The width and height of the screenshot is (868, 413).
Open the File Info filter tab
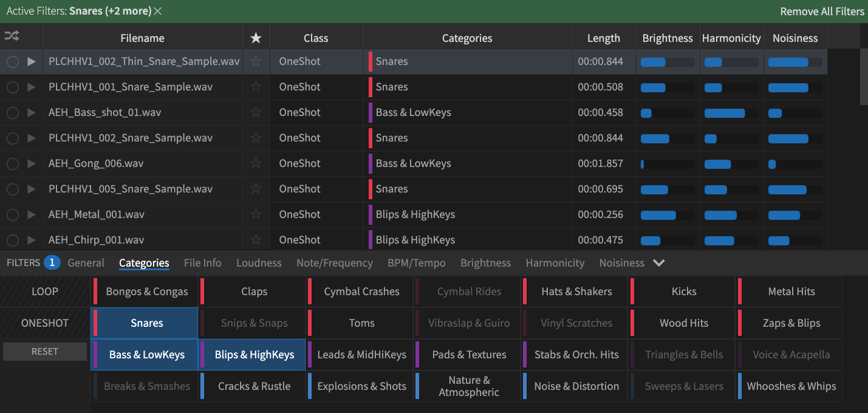(202, 263)
